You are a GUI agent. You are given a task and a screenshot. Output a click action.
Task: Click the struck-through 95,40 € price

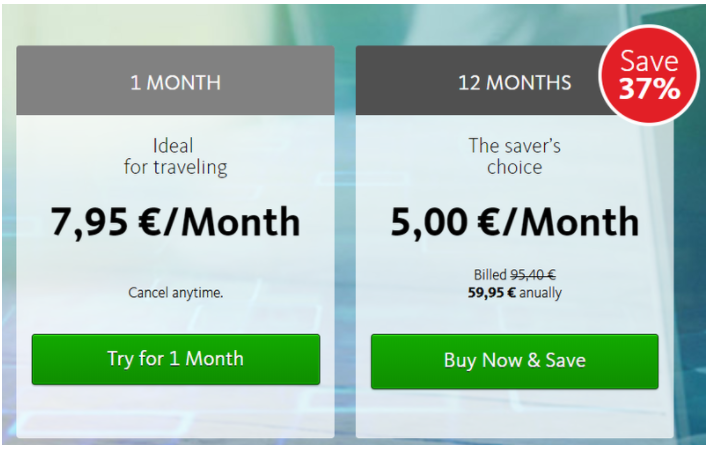tap(533, 274)
